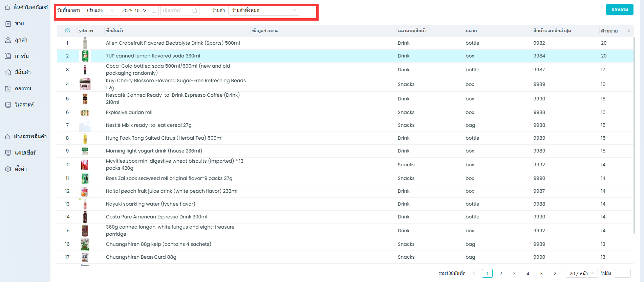The height and width of the screenshot is (282, 644).
Task: Click the กองทุน folder icon
Action: [8, 89]
